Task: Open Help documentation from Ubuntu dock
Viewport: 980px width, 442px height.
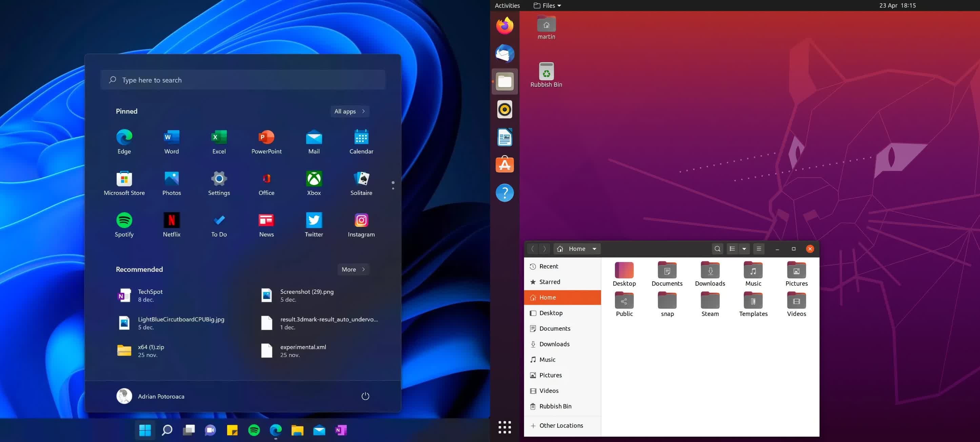Action: 504,193
